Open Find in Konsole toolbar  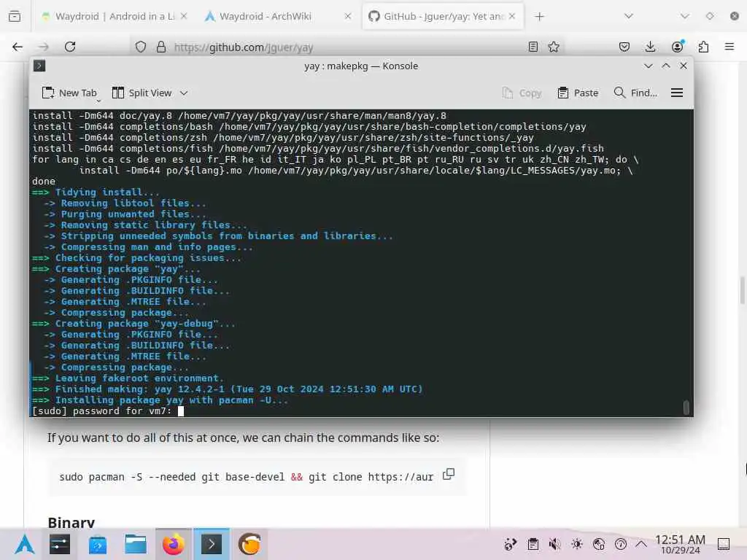tap(635, 93)
